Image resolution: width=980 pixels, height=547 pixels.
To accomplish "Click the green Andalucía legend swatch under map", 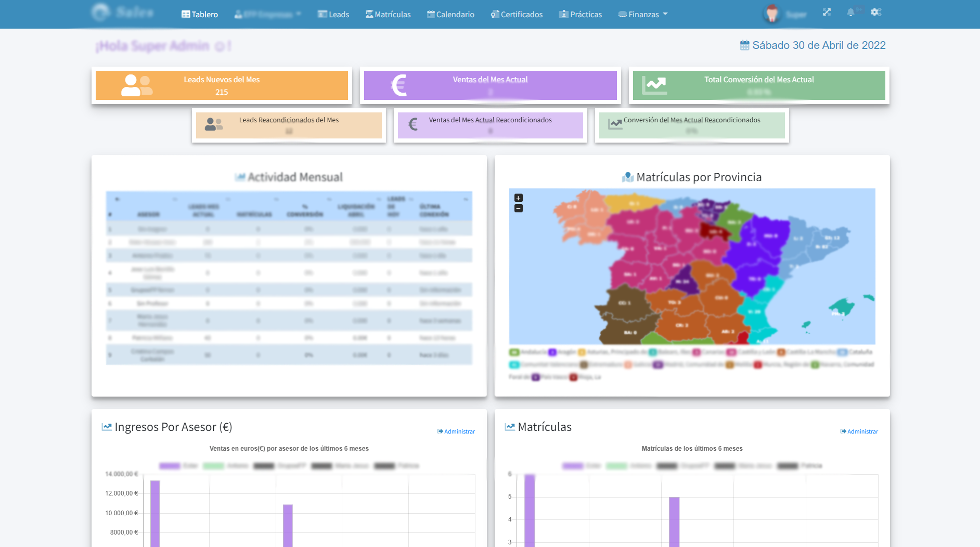I will 514,352.
